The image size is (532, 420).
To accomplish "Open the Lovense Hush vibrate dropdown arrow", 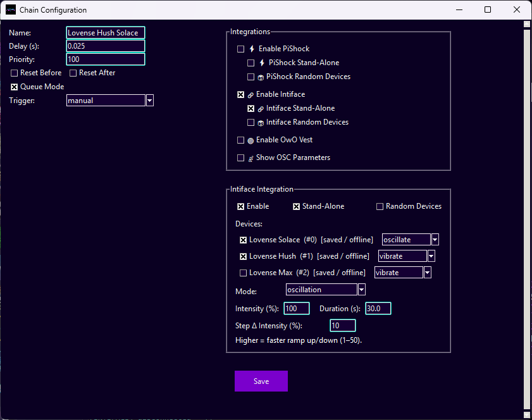I will pos(431,256).
